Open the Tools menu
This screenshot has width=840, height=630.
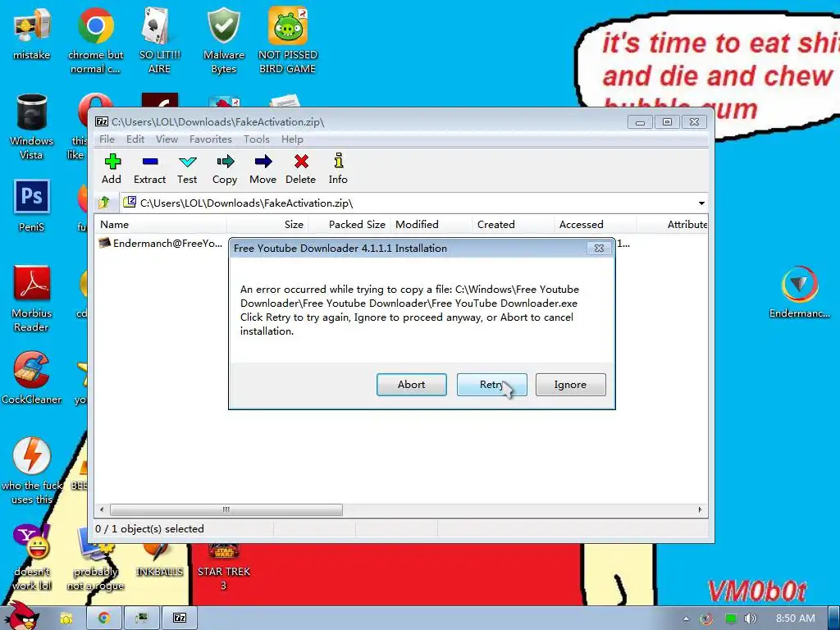(x=257, y=139)
